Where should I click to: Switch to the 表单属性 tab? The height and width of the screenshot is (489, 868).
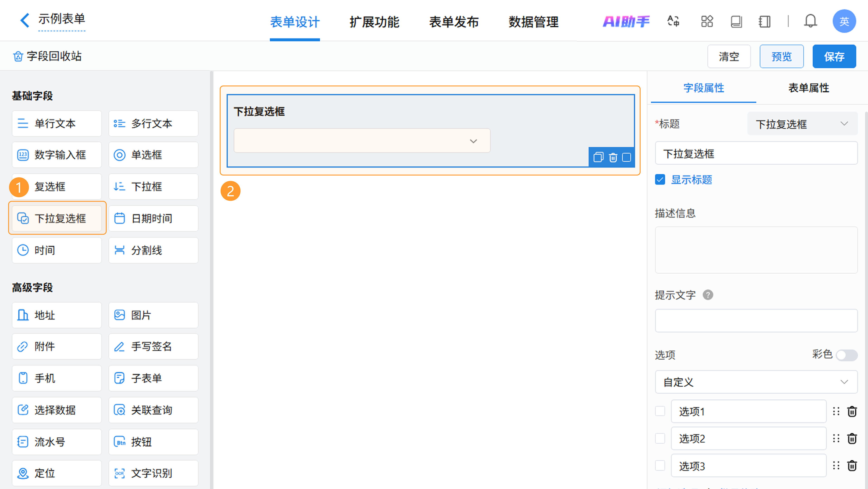pos(808,88)
